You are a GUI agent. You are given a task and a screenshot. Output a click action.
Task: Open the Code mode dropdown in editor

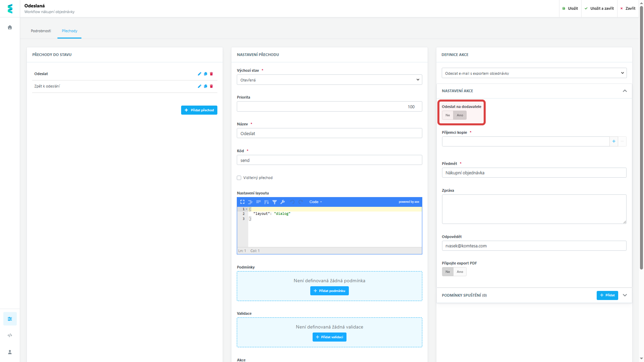point(315,202)
